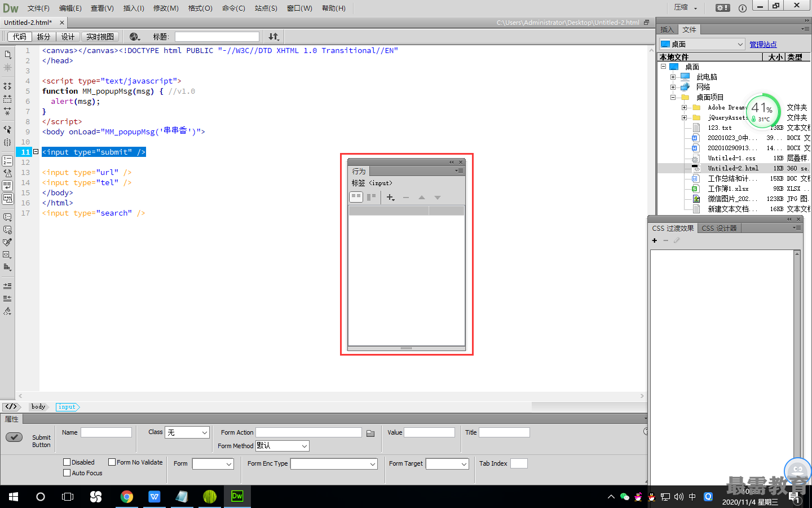Collapse selection icon in coding toolbar
812x508 pixels.
coord(7,99)
